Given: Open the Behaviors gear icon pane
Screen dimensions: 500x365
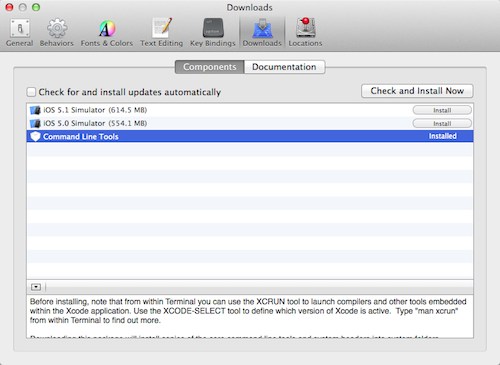Looking at the screenshot, I should click(57, 33).
